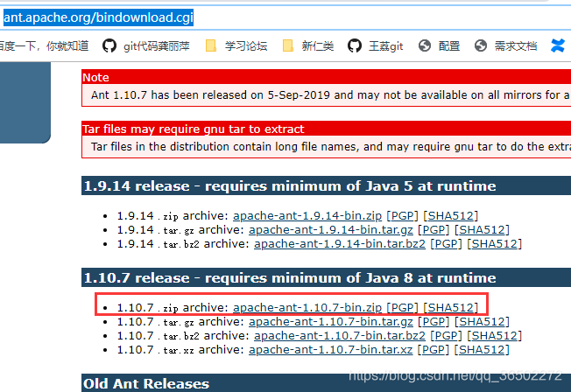The image size is (571, 392).
Task: Open PGP signature for 1.9.14 tar.gz archive
Action: [x=434, y=230]
